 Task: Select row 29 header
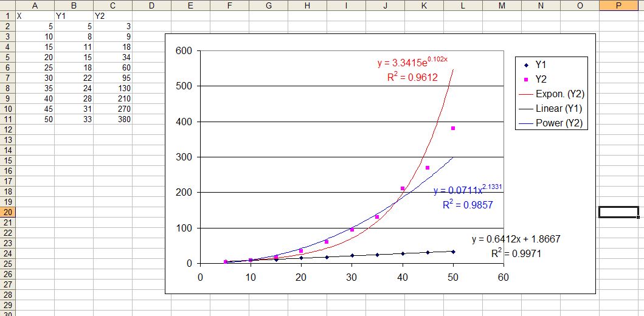point(8,305)
